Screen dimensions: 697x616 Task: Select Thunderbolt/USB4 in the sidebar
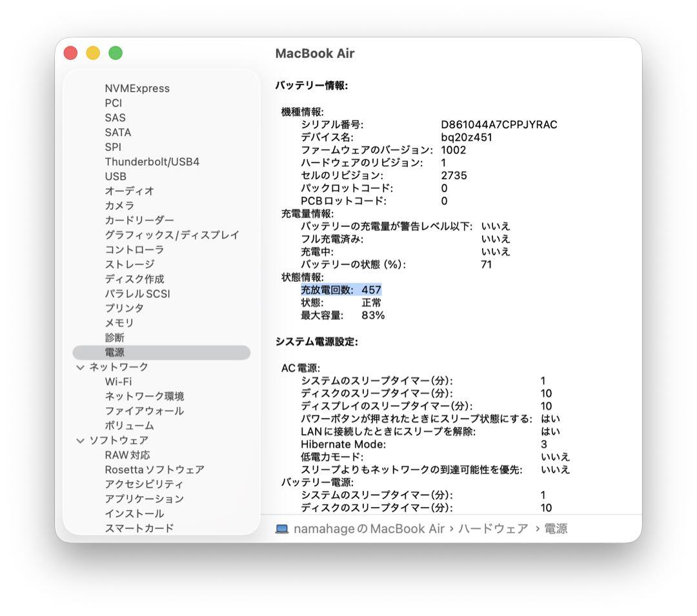coord(151,161)
